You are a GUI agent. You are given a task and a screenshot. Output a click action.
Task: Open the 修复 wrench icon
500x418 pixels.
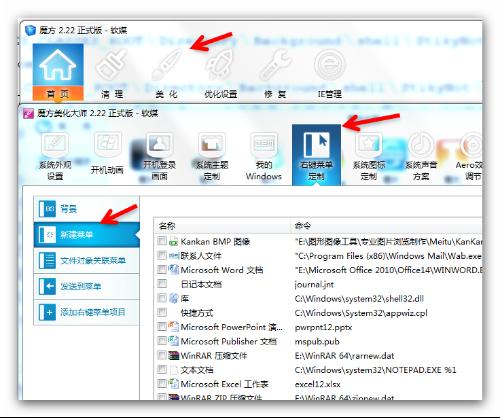point(275,65)
